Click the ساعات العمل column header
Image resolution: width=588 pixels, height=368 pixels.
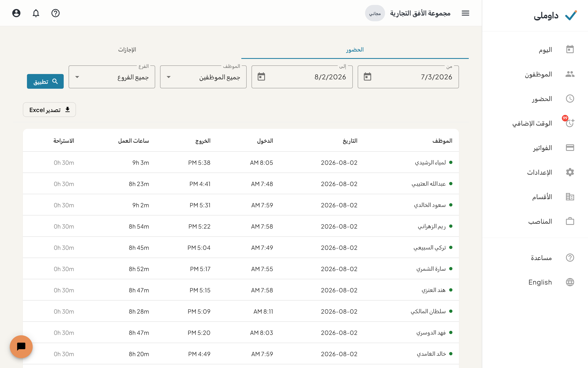coord(133,141)
